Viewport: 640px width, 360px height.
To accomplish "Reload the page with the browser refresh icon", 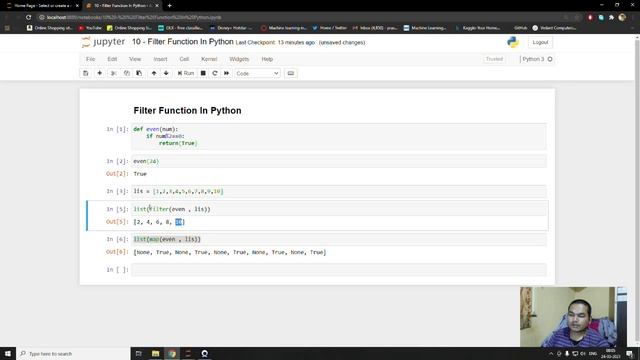I will (28, 17).
